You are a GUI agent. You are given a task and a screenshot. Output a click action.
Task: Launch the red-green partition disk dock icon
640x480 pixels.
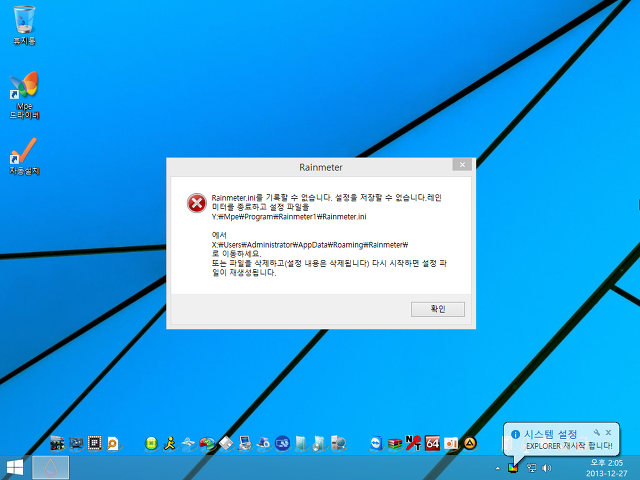(x=207, y=443)
